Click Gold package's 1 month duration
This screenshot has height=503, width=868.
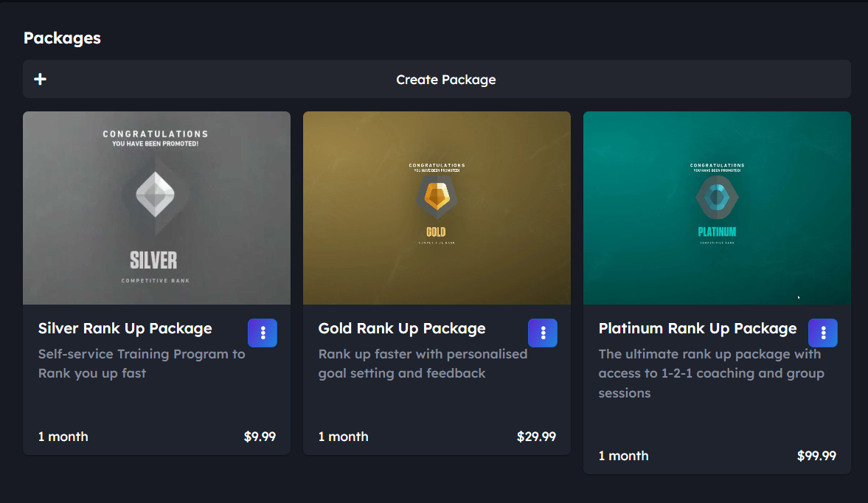pos(344,437)
